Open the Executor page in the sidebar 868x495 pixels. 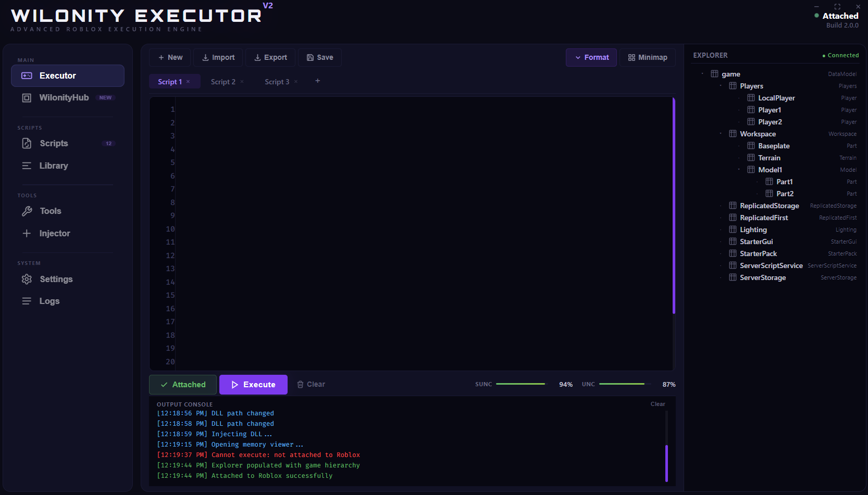[68, 75]
